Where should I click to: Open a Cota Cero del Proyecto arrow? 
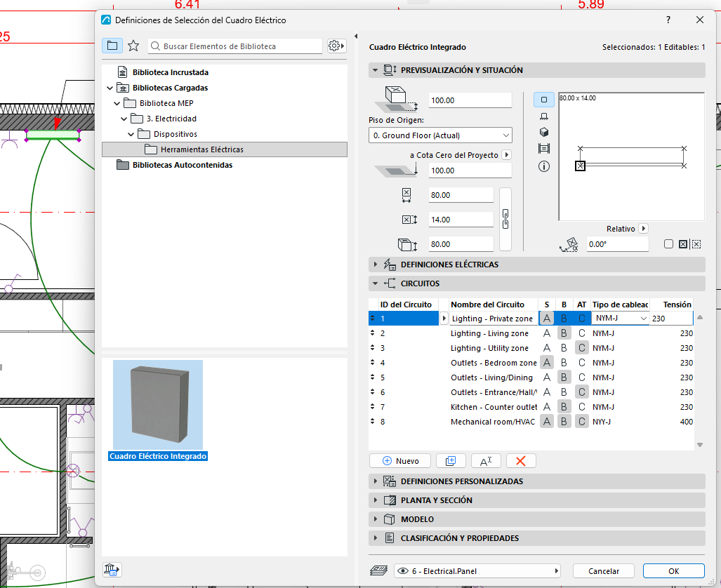pos(507,155)
